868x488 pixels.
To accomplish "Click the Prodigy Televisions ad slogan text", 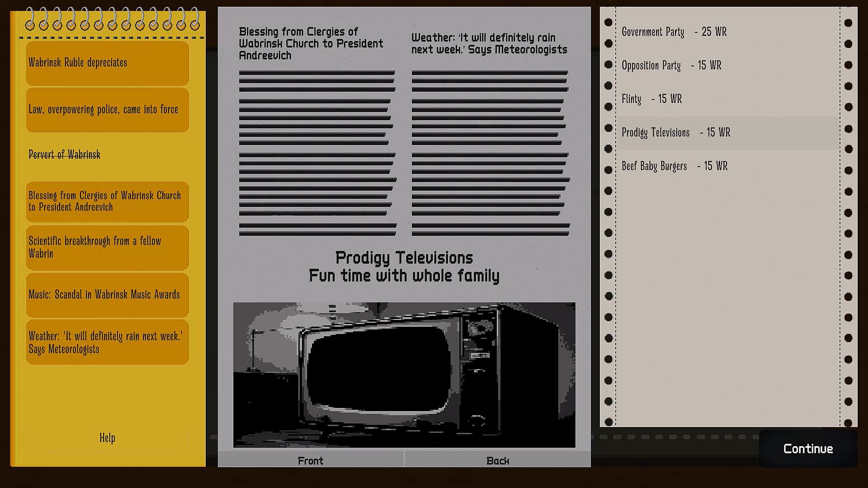I will [x=404, y=267].
